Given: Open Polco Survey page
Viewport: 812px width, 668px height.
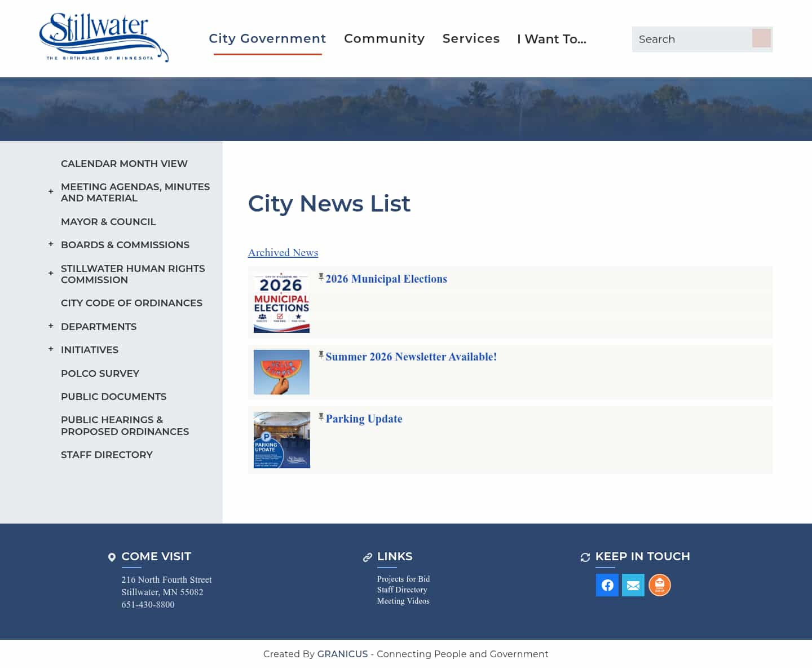Looking at the screenshot, I should 100,373.
